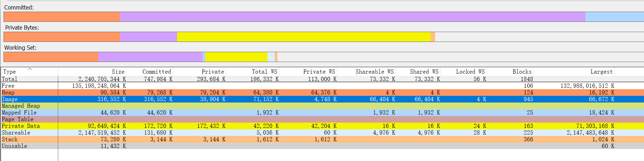Click the Image Private value 38,904 K

(x=213, y=99)
